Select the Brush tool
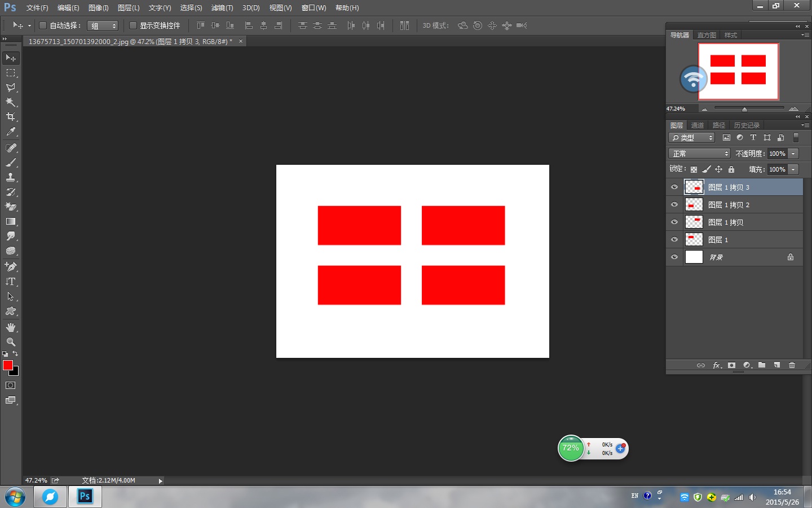The height and width of the screenshot is (508, 812). (11, 163)
